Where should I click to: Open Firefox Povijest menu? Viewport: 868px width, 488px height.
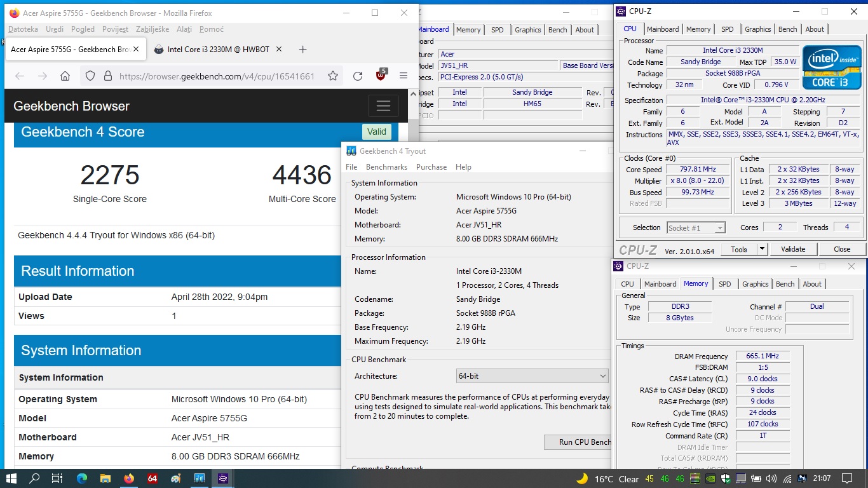coord(115,29)
